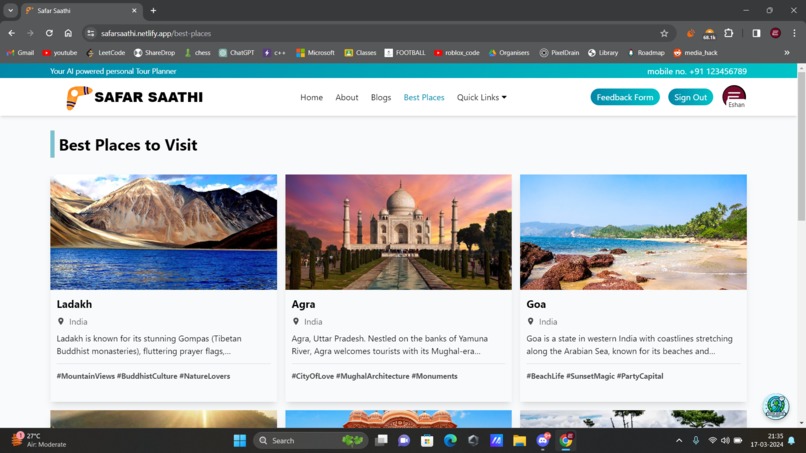This screenshot has height=453, width=806.
Task: Click the browser back arrow
Action: (x=11, y=33)
